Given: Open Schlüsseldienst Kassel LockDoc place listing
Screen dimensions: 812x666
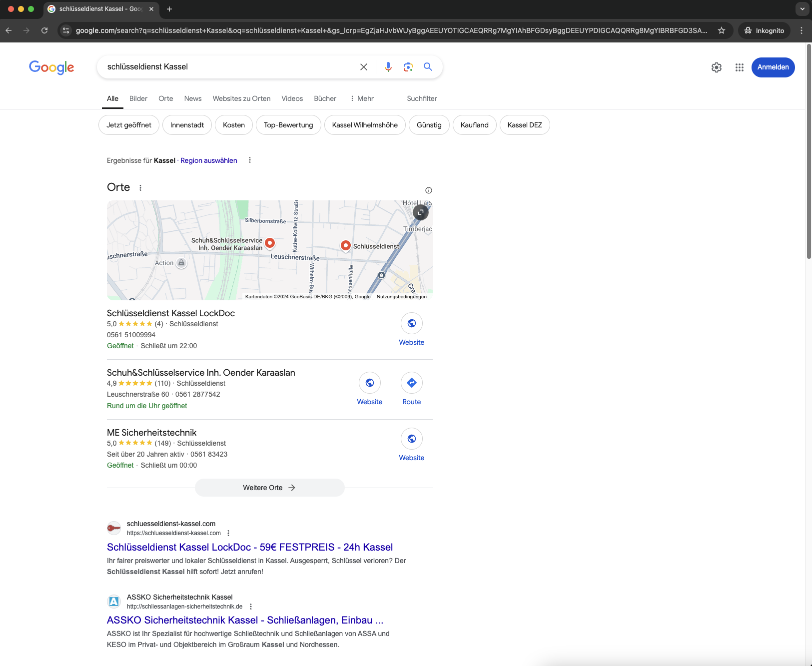Looking at the screenshot, I should (171, 313).
